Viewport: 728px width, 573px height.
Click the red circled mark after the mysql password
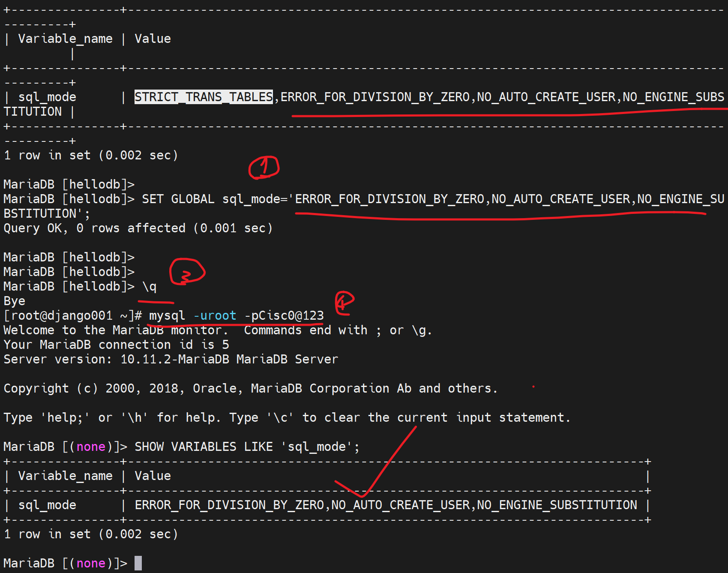[344, 303]
